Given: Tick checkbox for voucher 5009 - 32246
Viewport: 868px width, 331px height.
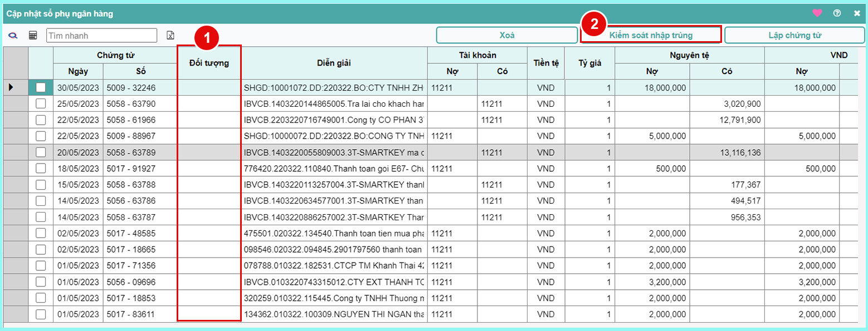Looking at the screenshot, I should [41, 87].
